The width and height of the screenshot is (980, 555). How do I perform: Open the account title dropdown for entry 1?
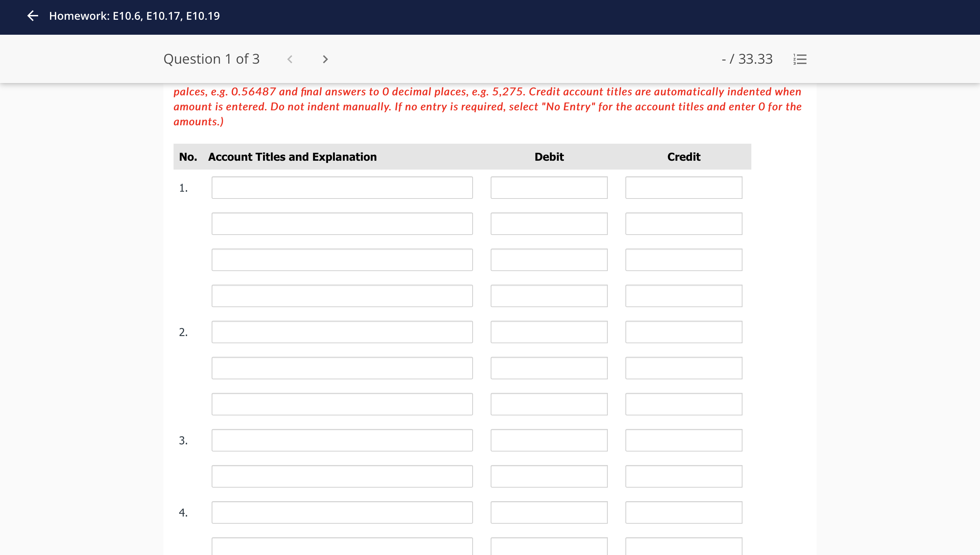(342, 187)
